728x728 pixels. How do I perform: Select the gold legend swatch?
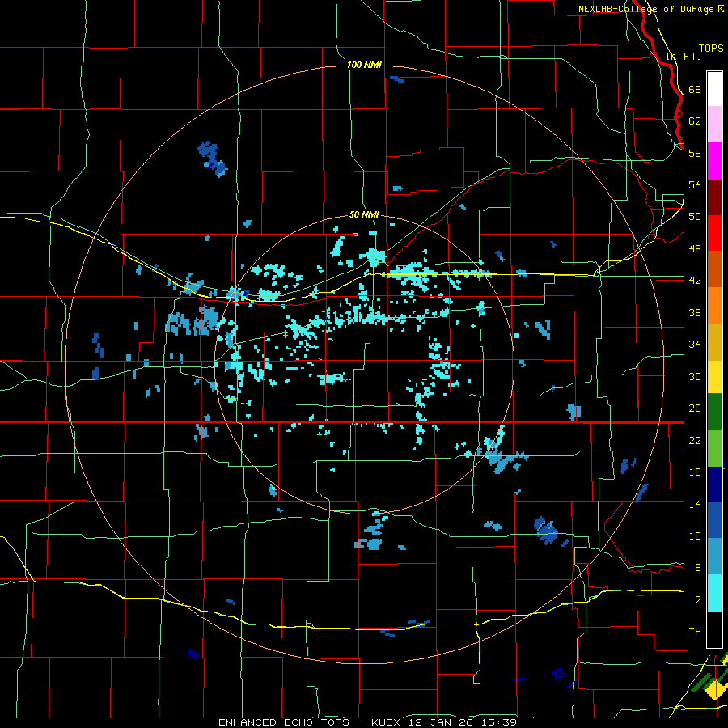[714, 342]
